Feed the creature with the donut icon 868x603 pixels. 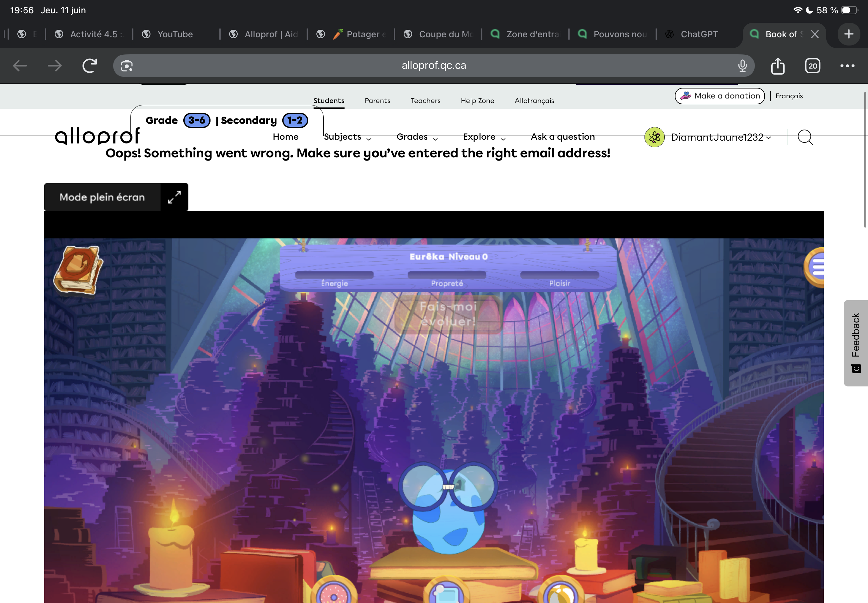334,590
